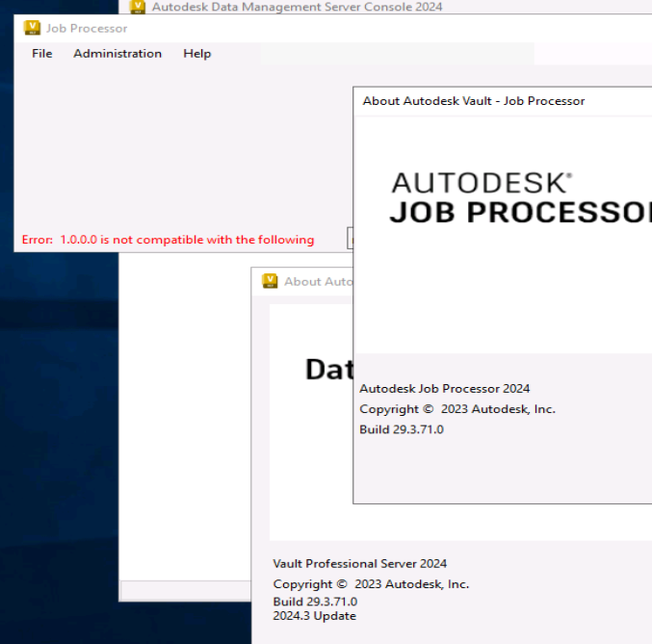Open the Administration menu in Job Processor
The width and height of the screenshot is (652, 644).
point(117,54)
